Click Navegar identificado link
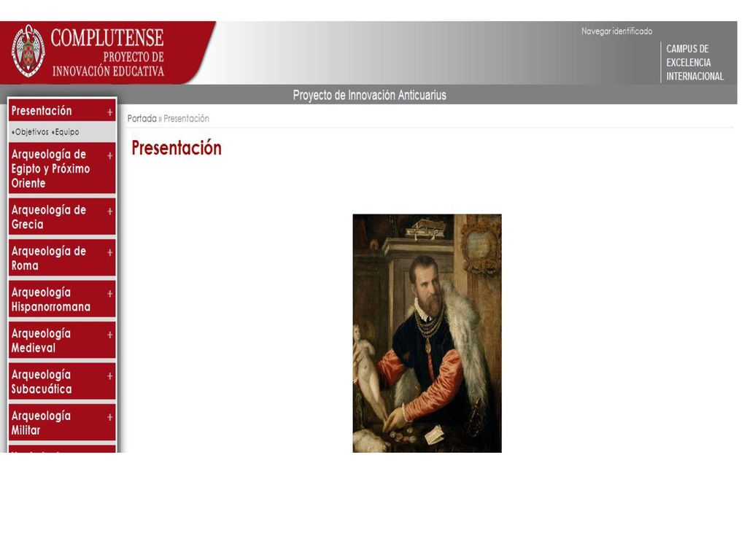747x560 pixels. pos(616,31)
